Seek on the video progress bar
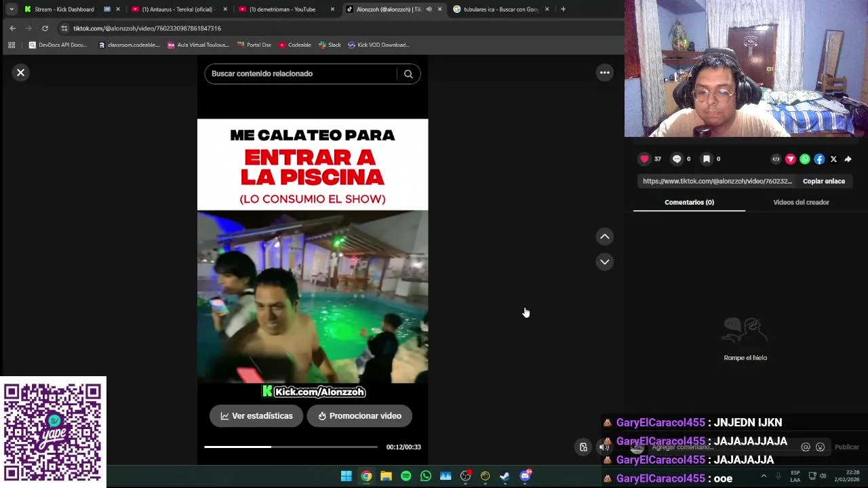Image resolution: width=868 pixels, height=488 pixels. 290,447
